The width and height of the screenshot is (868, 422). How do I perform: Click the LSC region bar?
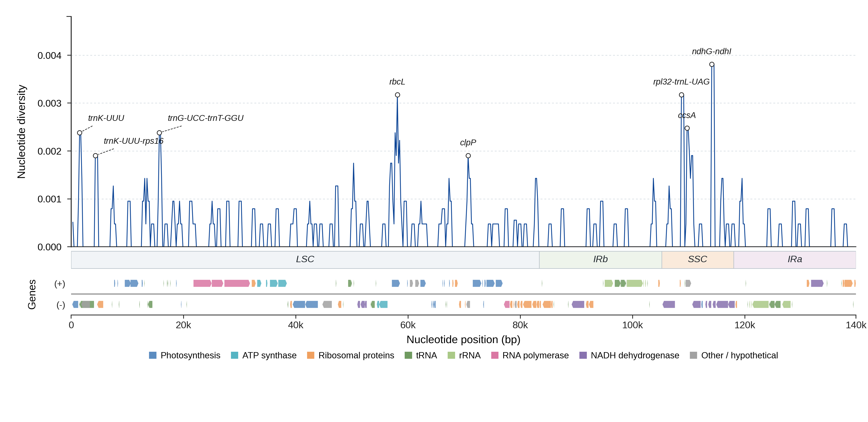coord(305,260)
